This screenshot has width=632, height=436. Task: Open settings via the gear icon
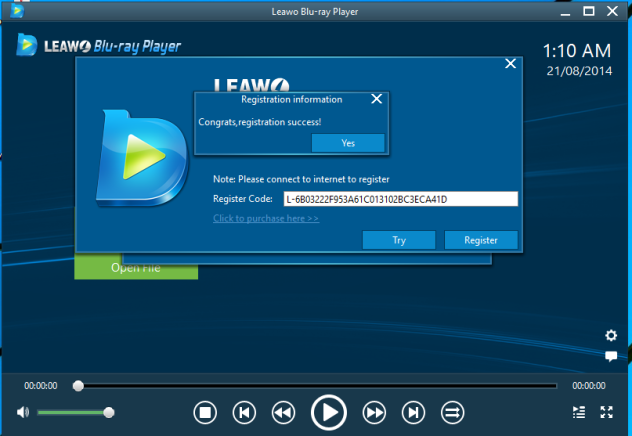[x=611, y=335]
